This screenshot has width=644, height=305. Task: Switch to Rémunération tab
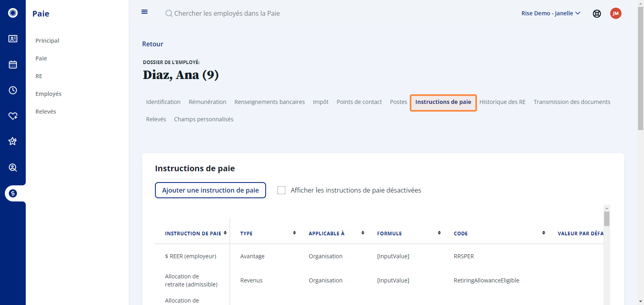pos(207,102)
